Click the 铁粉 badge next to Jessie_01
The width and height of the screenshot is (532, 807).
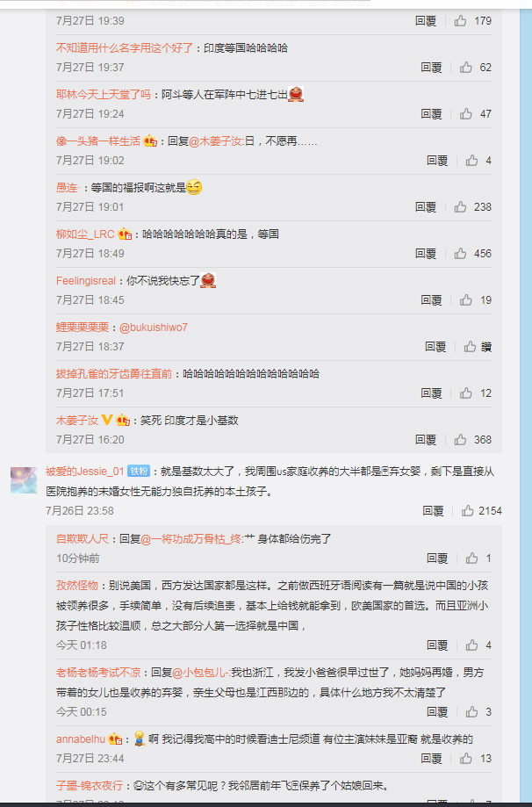(139, 471)
